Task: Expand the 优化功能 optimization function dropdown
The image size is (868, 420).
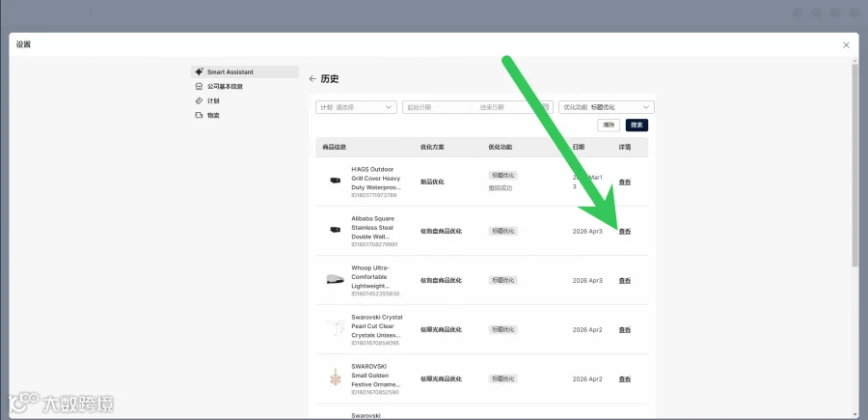Action: 607,107
